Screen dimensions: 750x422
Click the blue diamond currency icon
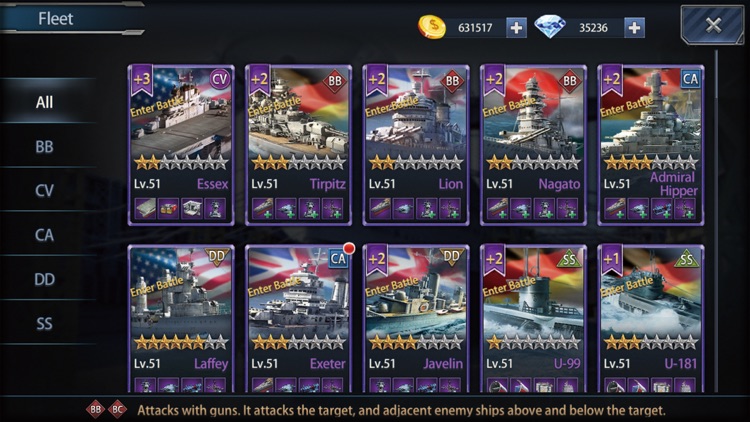[x=550, y=26]
